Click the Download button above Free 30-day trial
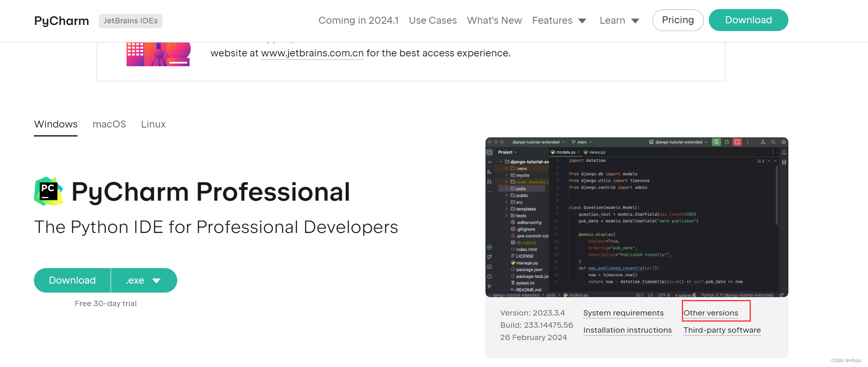The width and height of the screenshot is (868, 367). [x=72, y=280]
